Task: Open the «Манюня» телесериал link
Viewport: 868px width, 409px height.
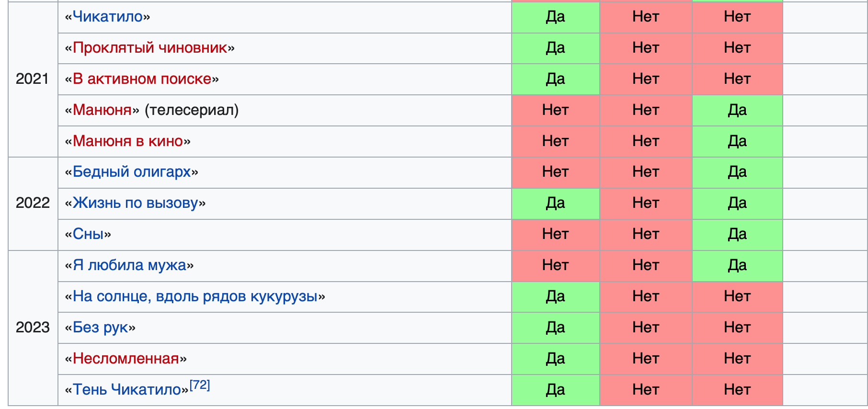Action: (x=102, y=110)
